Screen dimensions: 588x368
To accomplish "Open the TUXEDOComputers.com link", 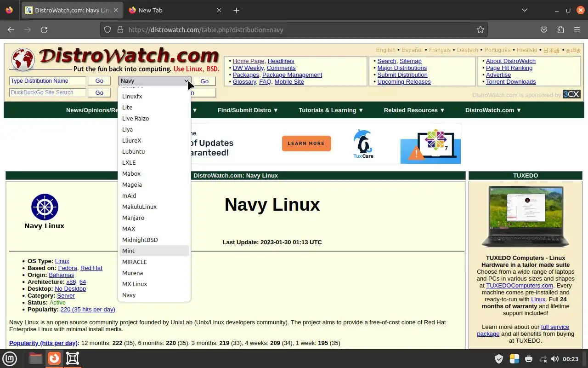I will (x=520, y=285).
